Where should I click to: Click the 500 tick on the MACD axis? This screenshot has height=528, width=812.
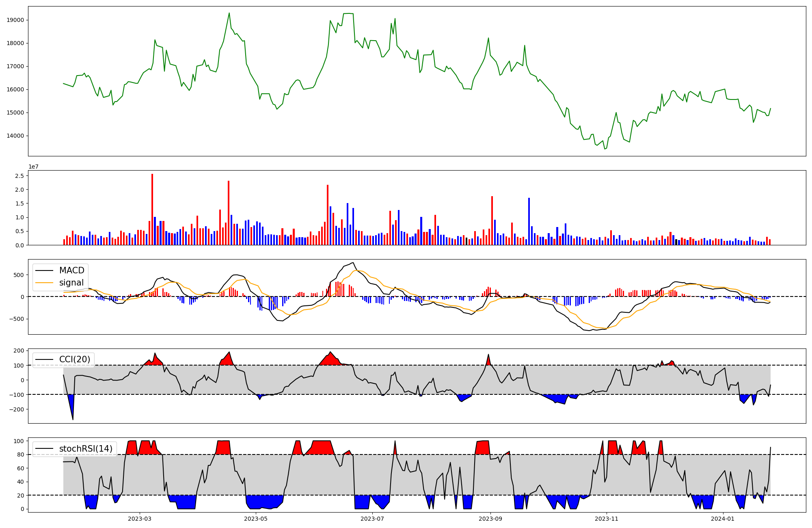(x=19, y=275)
